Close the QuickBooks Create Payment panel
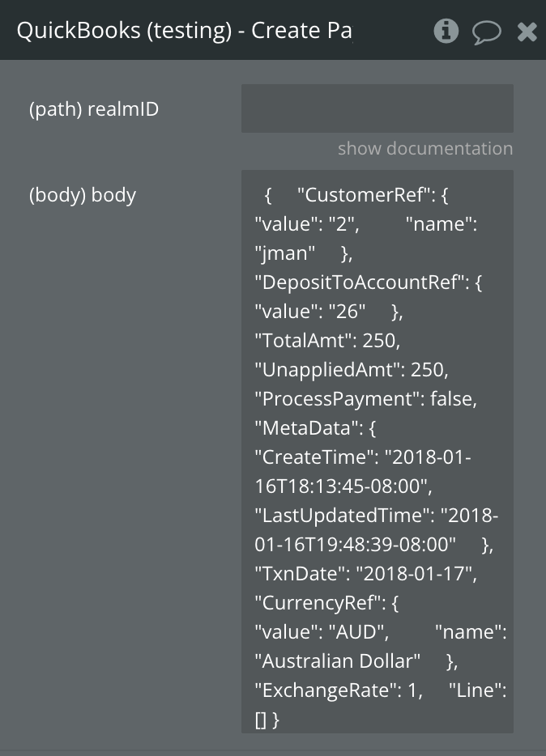This screenshot has height=756, width=546. click(527, 32)
